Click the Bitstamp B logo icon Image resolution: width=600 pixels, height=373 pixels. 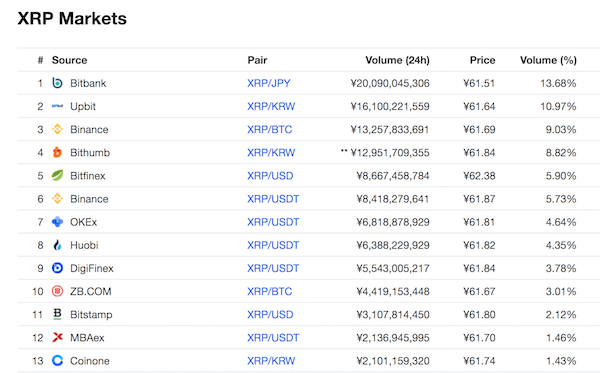coord(57,314)
